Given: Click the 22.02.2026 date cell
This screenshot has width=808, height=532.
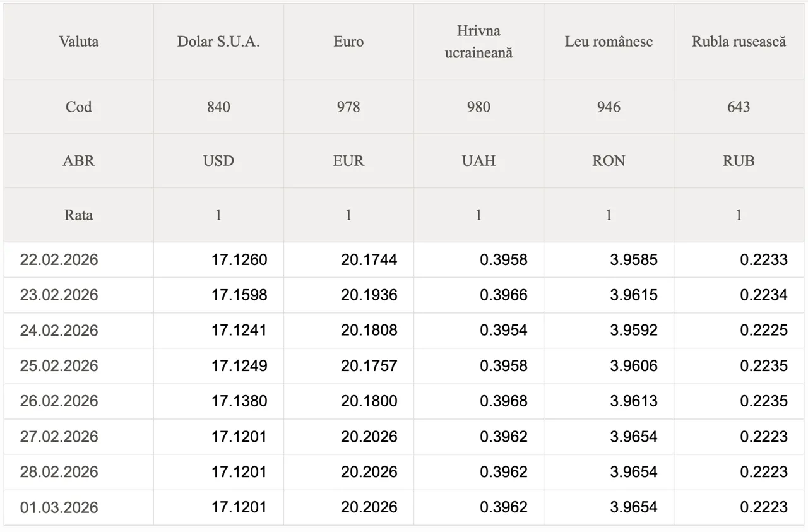Looking at the screenshot, I should point(59,260).
